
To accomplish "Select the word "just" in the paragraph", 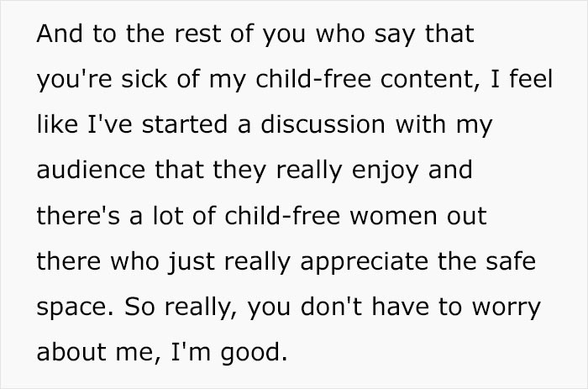I will [x=192, y=263].
